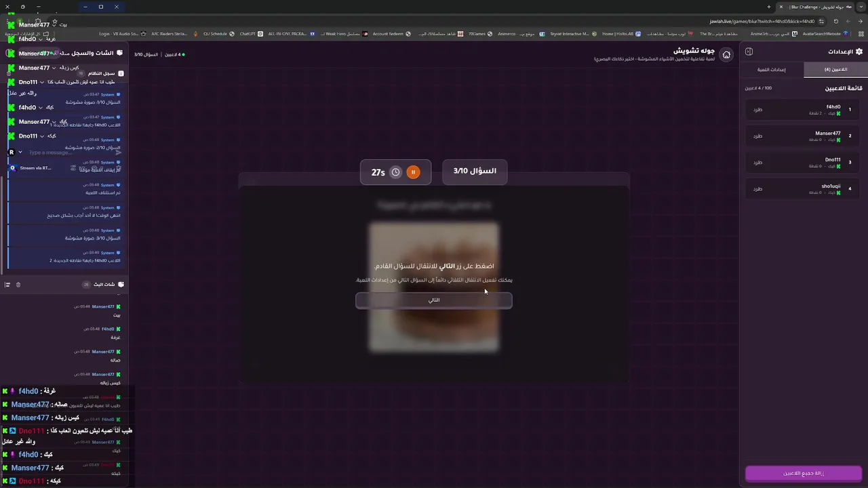Click the Type a message input field
This screenshot has height=488, width=868.
69,152
